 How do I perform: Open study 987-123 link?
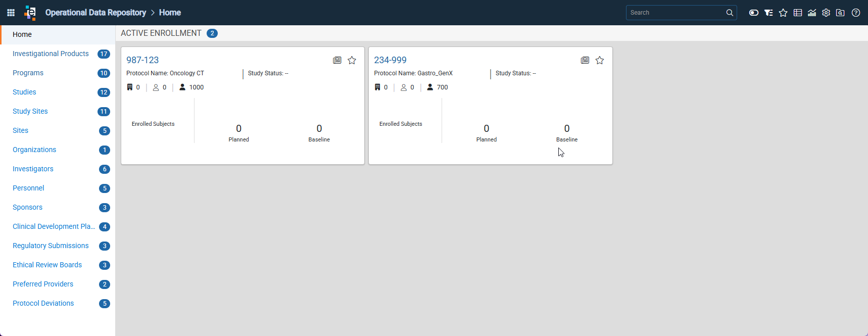(x=142, y=60)
